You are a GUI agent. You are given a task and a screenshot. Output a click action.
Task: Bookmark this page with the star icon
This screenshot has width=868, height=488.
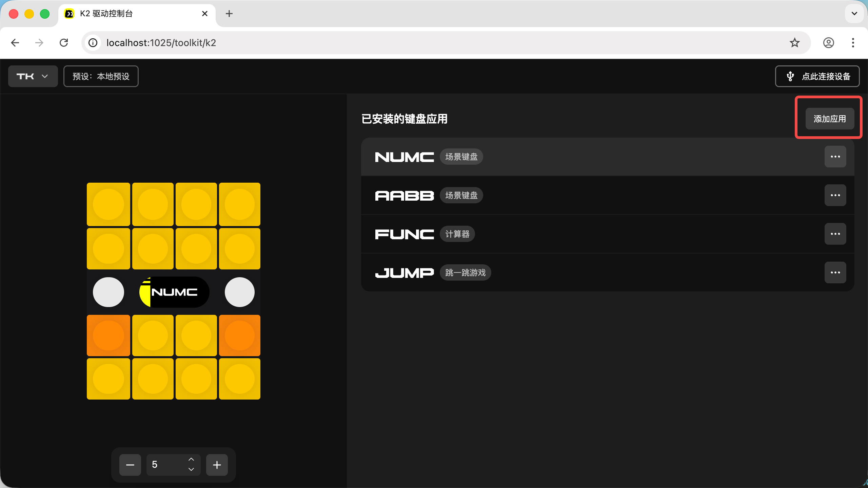tap(794, 43)
